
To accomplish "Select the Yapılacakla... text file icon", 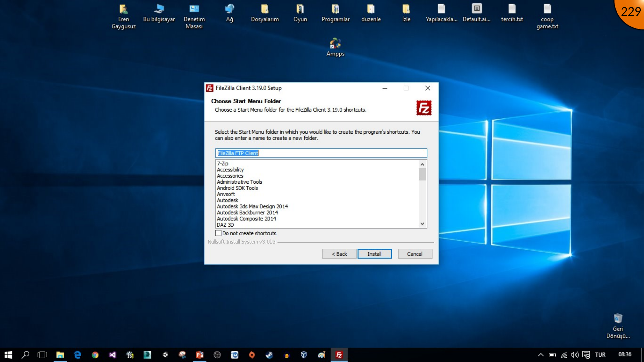I will tap(442, 13).
